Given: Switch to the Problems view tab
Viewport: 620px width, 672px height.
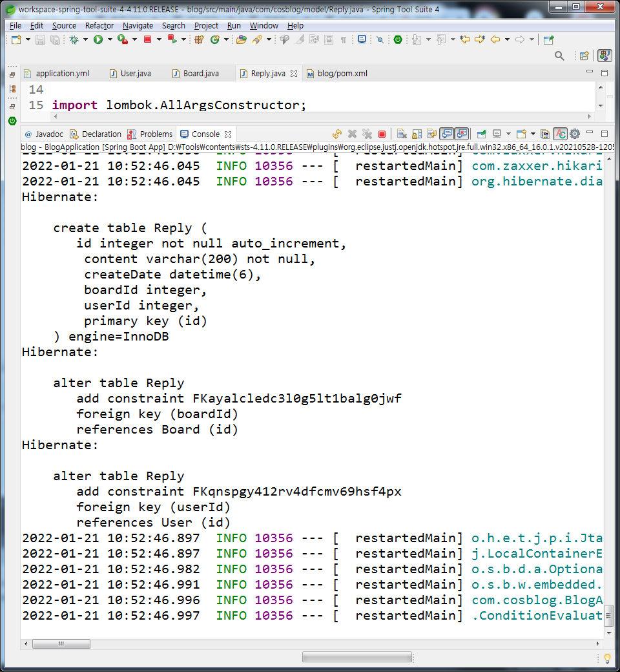Looking at the screenshot, I should [150, 134].
